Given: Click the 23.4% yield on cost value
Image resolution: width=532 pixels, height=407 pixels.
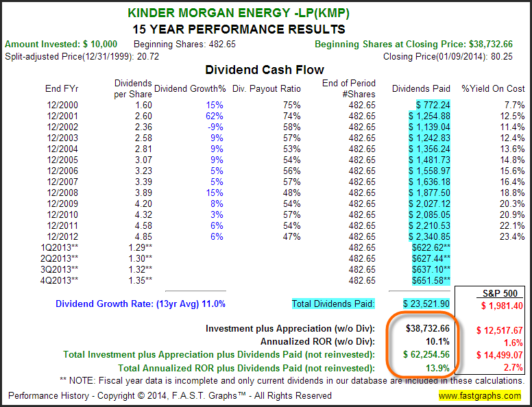Looking at the screenshot, I should click(x=512, y=236).
